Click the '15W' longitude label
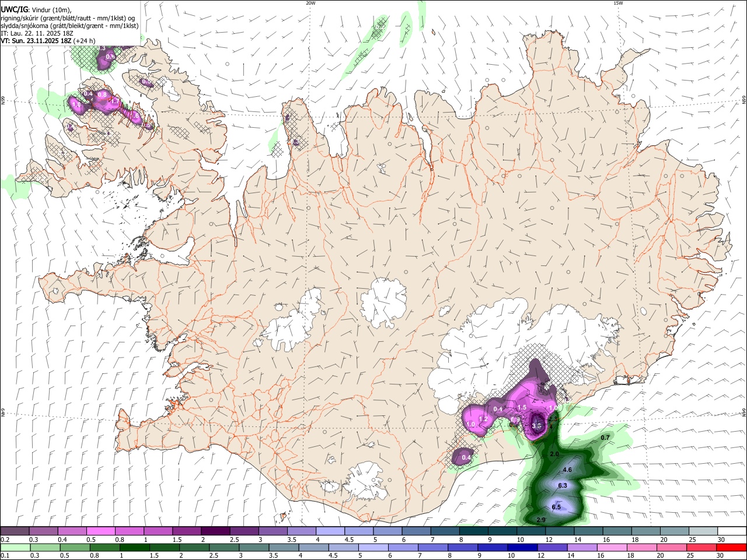 pyautogui.click(x=618, y=3)
